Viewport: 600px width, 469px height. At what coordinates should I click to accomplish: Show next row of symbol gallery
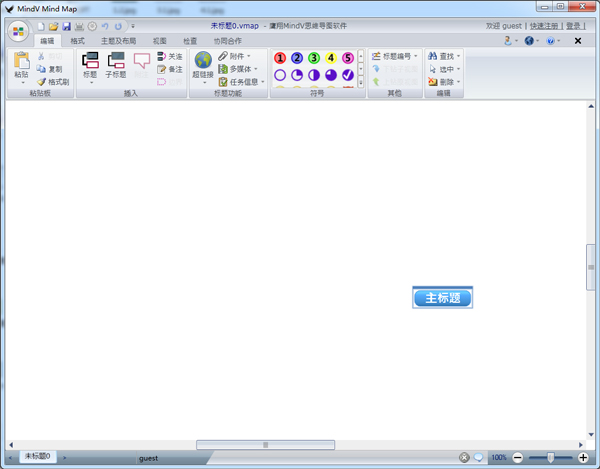coord(360,69)
